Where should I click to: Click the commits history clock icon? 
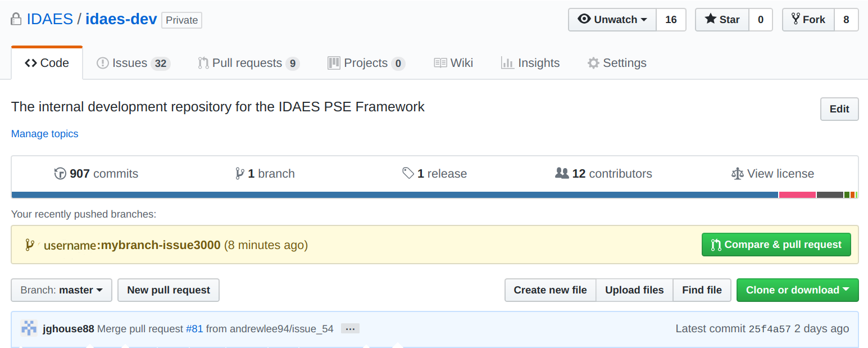click(60, 174)
